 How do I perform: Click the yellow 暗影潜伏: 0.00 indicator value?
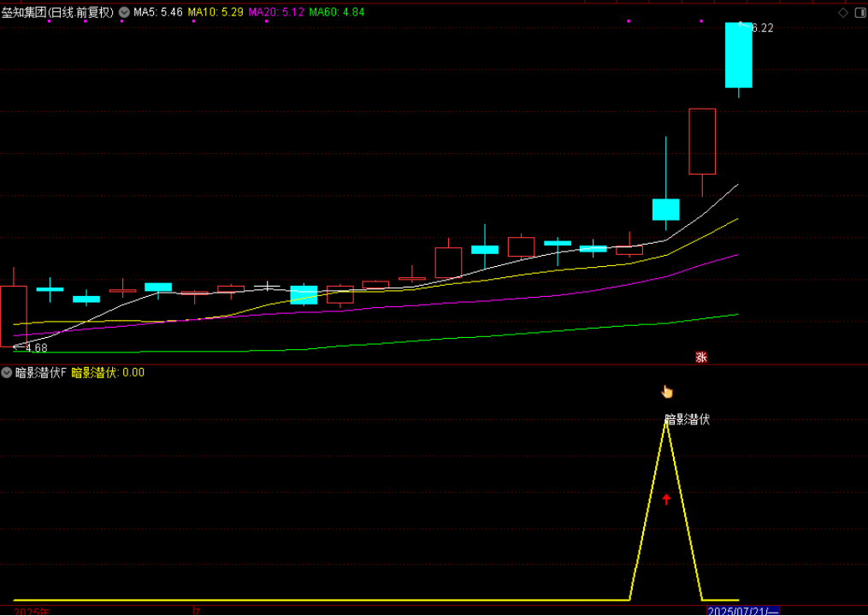(x=108, y=372)
